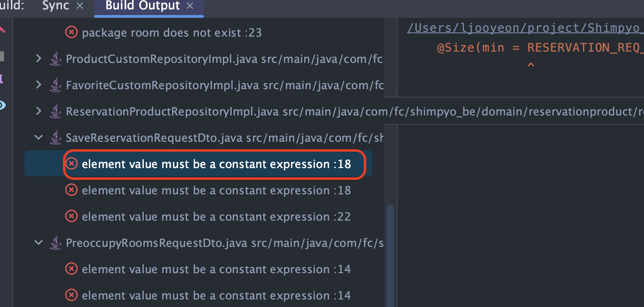This screenshot has height=307, width=644.
Task: Click error icon for package room error
Action: pyautogui.click(x=71, y=32)
